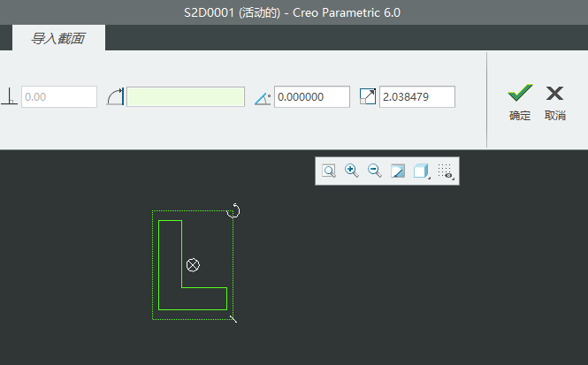Click the rotation angle icon
Image resolution: width=588 pixels, height=365 pixels.
(262, 97)
